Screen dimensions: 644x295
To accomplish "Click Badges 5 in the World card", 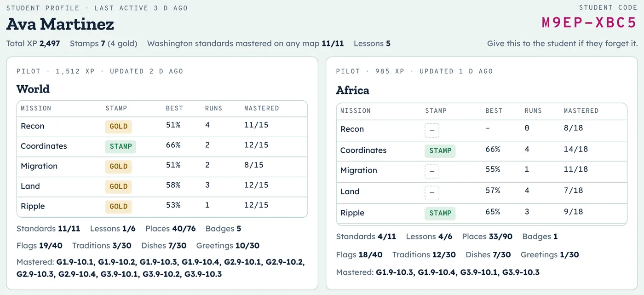I will pos(224,229).
